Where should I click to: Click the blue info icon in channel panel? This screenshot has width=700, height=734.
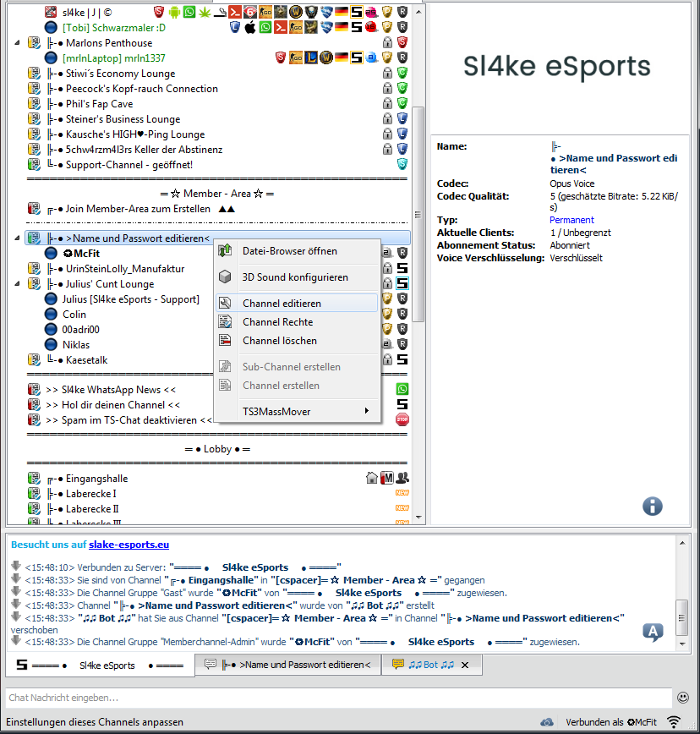pyautogui.click(x=653, y=506)
